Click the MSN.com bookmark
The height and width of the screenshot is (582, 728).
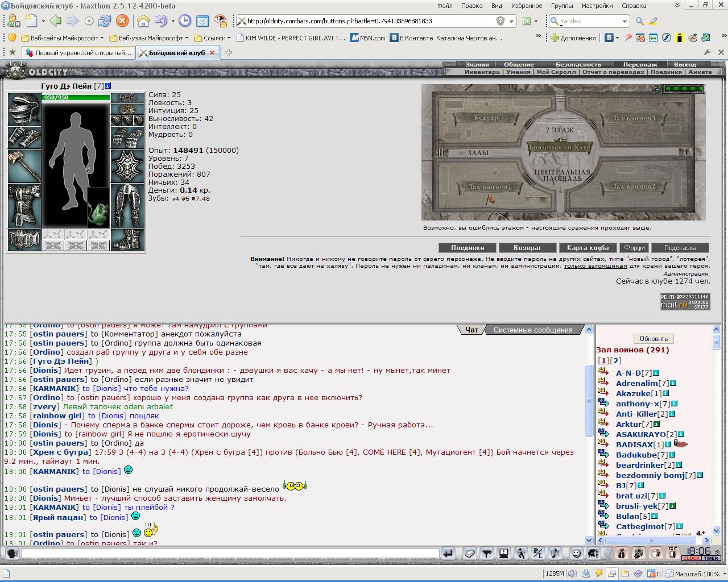[x=367, y=38]
